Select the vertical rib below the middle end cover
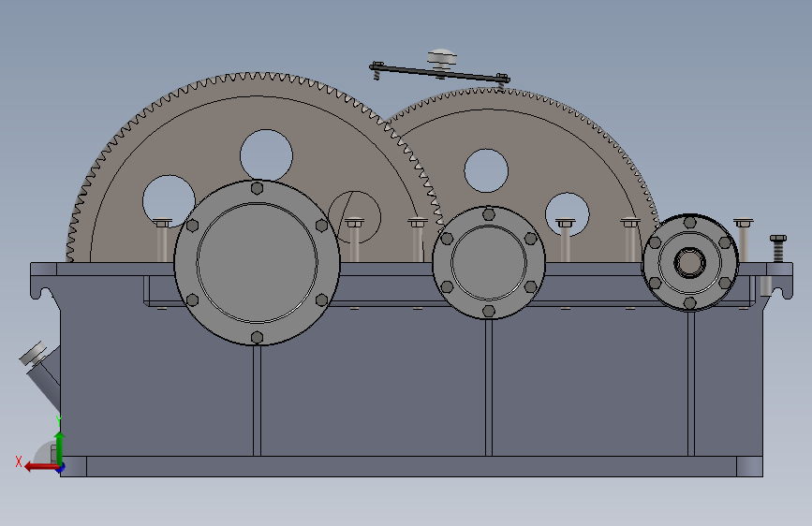812x526 pixels. (x=488, y=387)
